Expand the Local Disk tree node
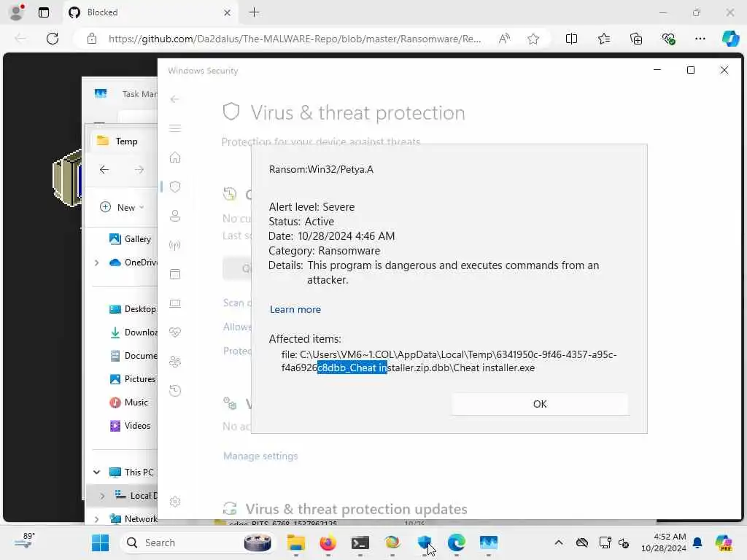 click(x=102, y=496)
